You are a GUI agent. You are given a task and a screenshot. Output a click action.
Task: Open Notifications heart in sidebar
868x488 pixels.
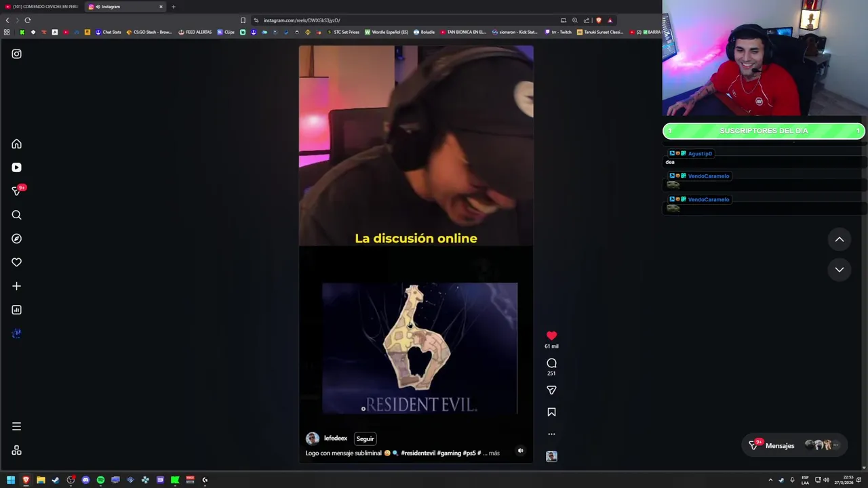pyautogui.click(x=16, y=262)
